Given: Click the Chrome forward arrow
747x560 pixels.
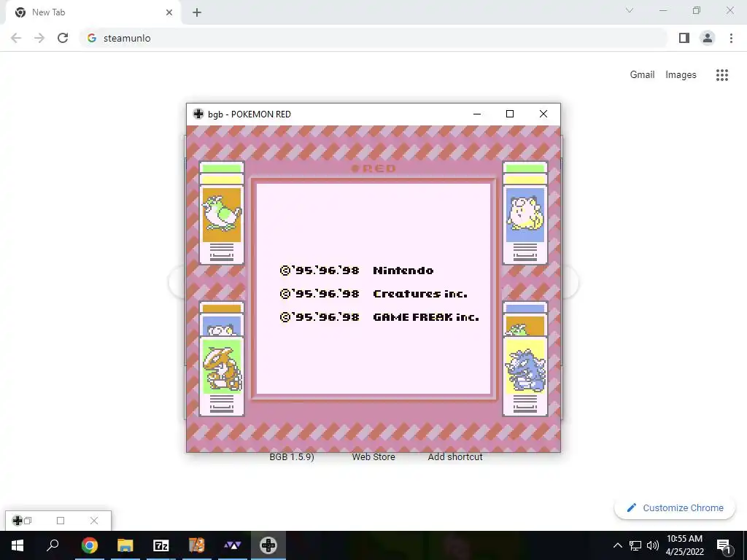Looking at the screenshot, I should [39, 38].
